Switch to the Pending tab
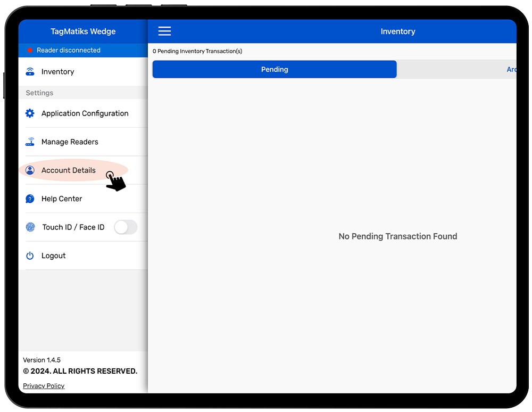 point(275,69)
